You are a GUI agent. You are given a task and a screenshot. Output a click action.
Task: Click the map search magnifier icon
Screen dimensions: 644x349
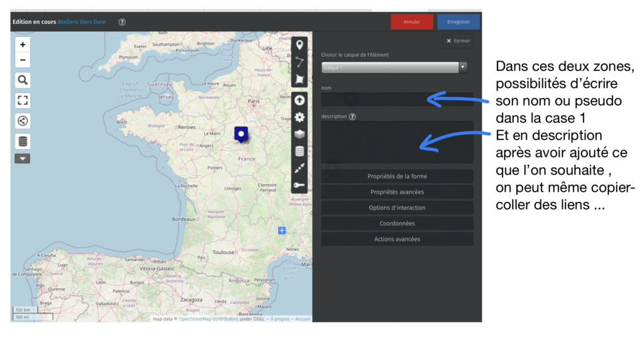pos(23,80)
